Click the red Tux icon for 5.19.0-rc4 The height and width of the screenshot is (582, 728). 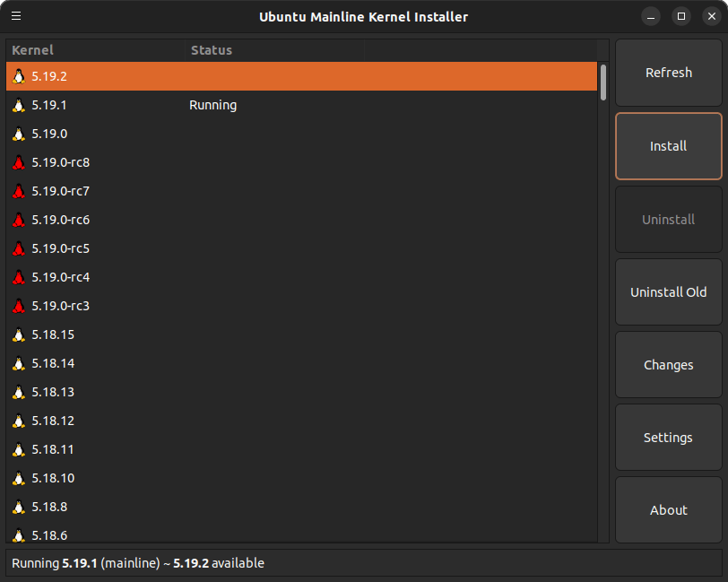click(19, 277)
